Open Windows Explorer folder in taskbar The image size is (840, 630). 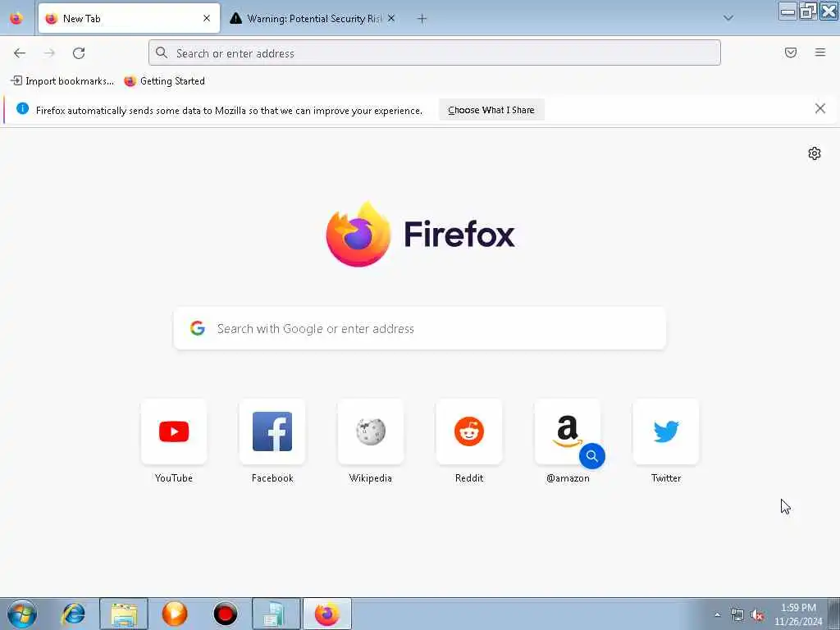tap(124, 614)
